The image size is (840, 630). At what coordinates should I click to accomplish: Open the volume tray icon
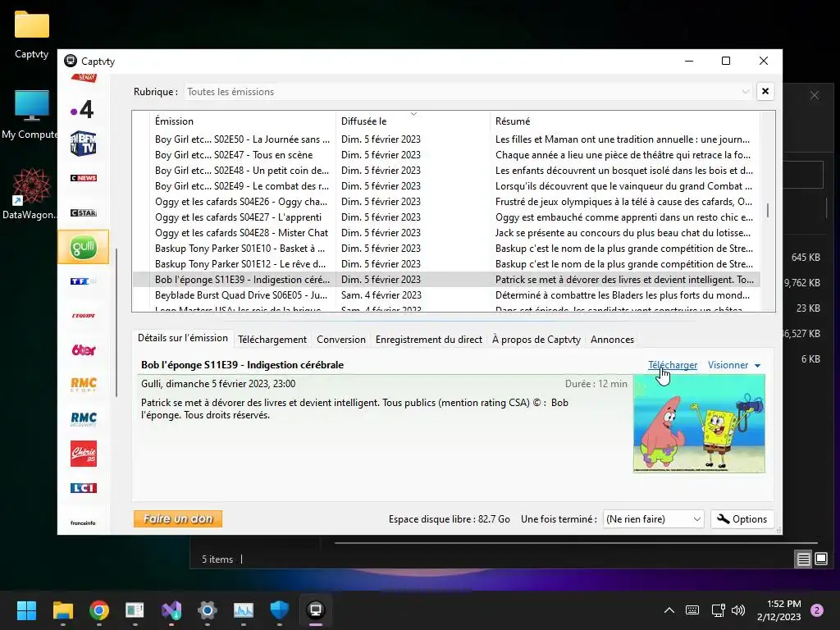click(x=738, y=610)
